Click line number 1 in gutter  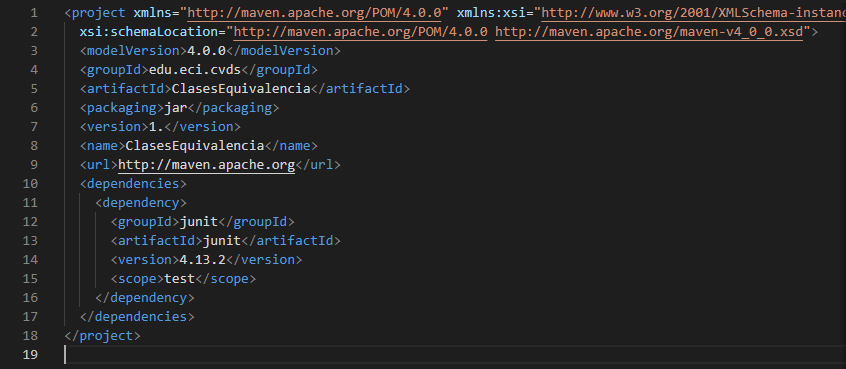point(34,13)
